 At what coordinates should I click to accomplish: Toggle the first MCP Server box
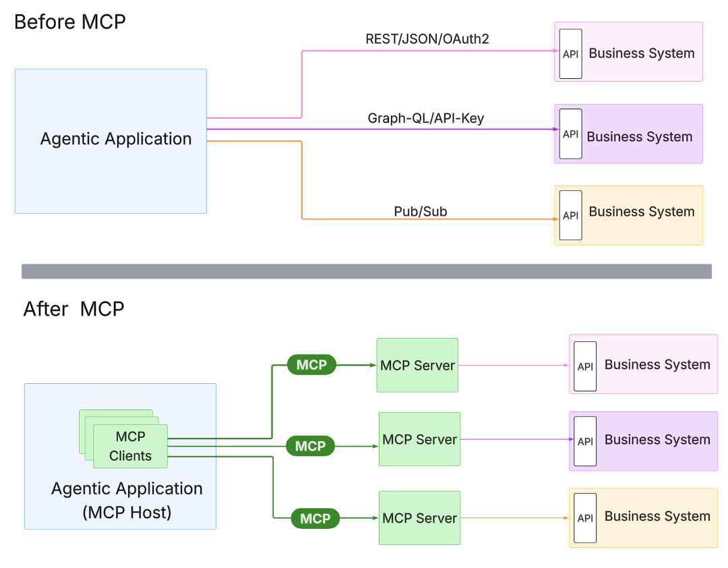click(417, 365)
